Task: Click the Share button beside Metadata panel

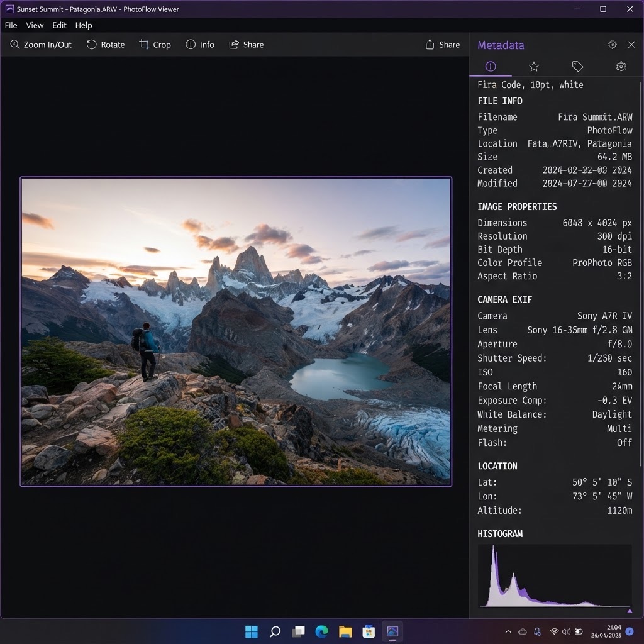Action: click(442, 45)
